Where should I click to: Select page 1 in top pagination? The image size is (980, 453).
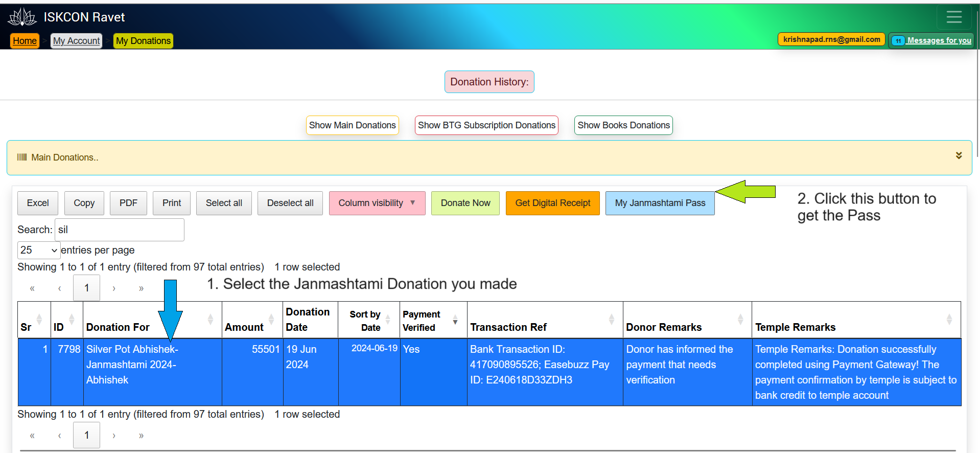[87, 288]
